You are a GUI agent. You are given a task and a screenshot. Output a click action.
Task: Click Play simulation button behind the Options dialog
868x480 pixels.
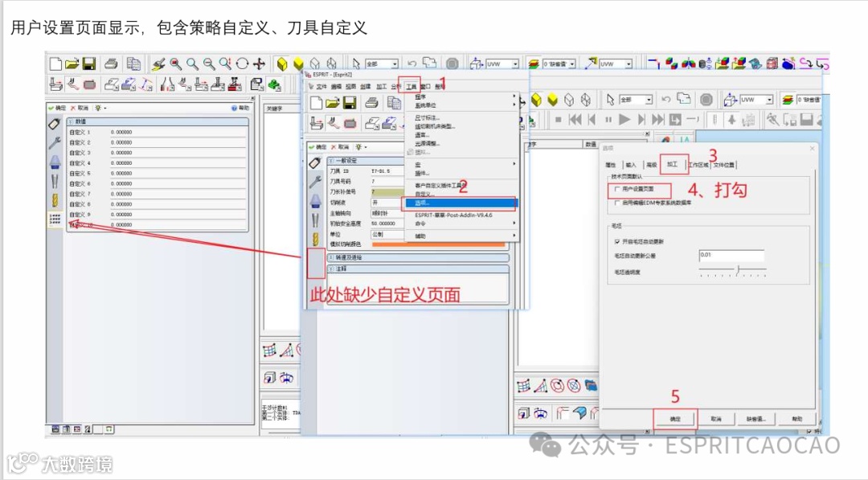click(624, 119)
